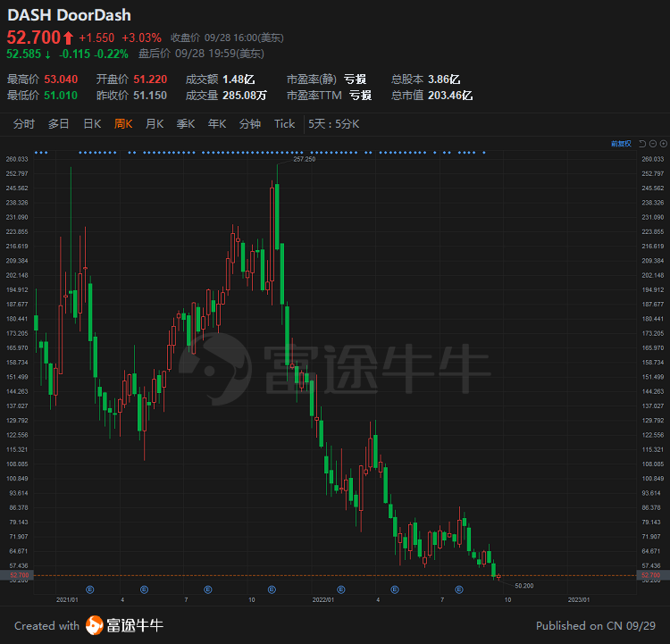Screen dimensions: 670x644
Task: Click the 市盈率TTM 亏损 value
Action: pyautogui.click(x=360, y=95)
